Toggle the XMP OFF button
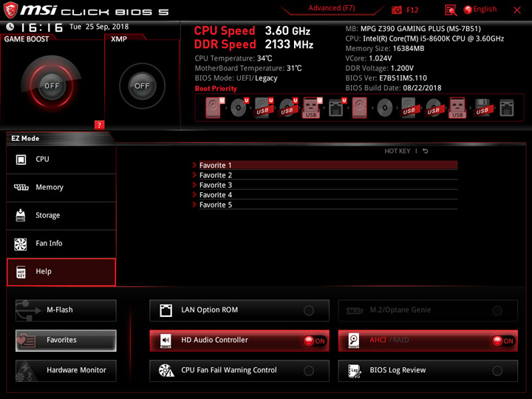This screenshot has height=399, width=532. (142, 86)
